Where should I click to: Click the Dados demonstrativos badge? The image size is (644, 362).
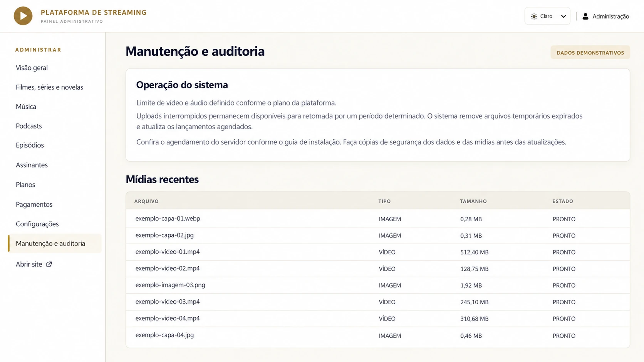(590, 53)
